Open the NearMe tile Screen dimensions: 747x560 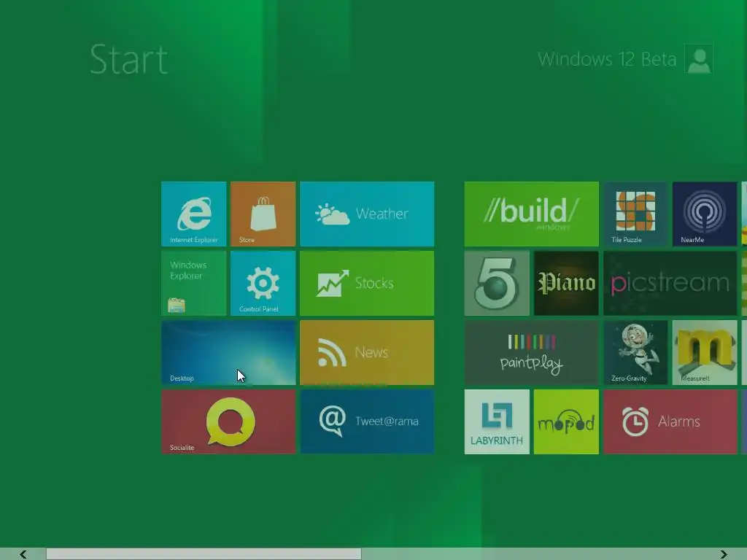pos(705,214)
